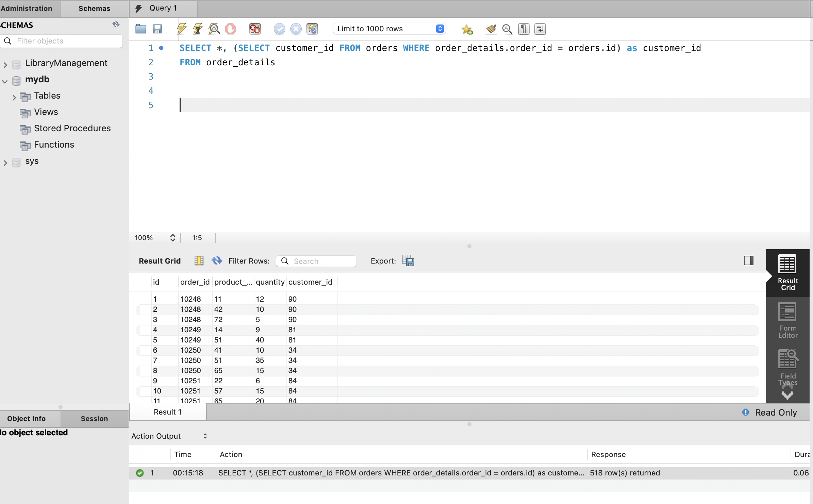The height and width of the screenshot is (504, 813).
Task: Open the Form Editor panel
Action: point(787,320)
